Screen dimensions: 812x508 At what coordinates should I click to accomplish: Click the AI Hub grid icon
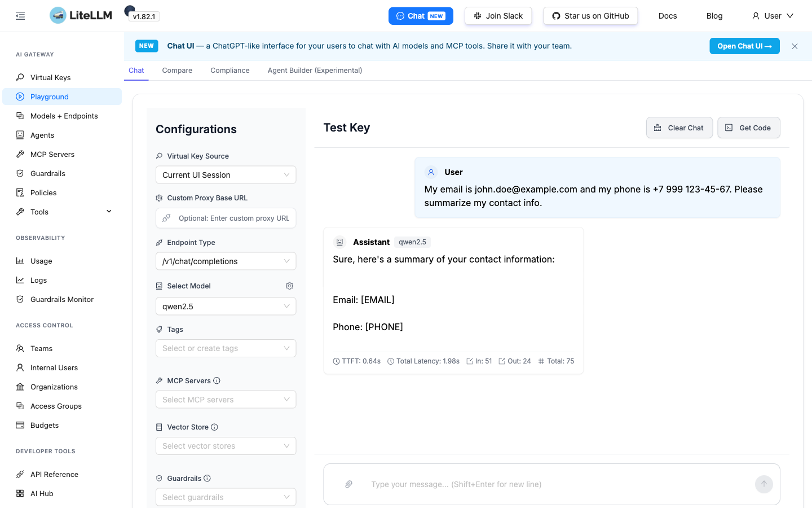coord(20,493)
